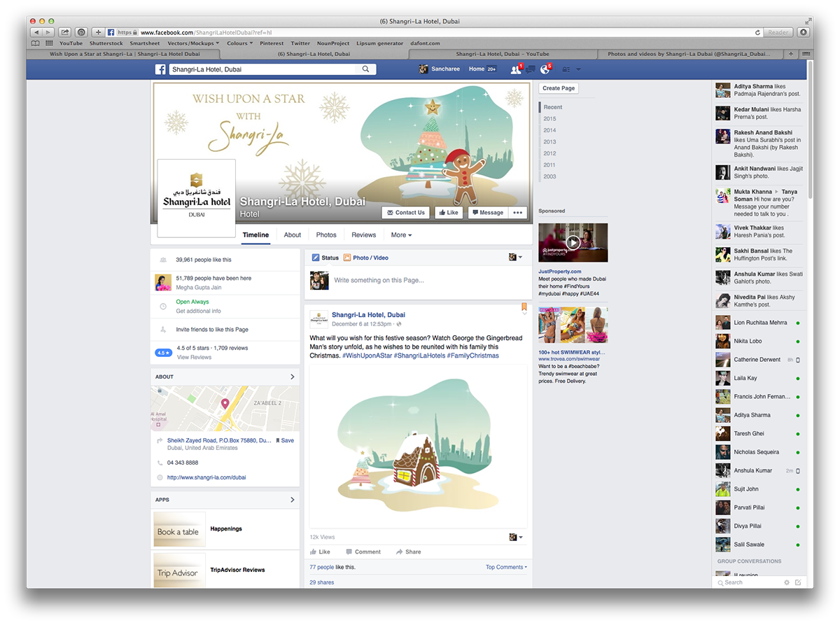
Task: Click the search magnifier icon
Action: [x=365, y=69]
